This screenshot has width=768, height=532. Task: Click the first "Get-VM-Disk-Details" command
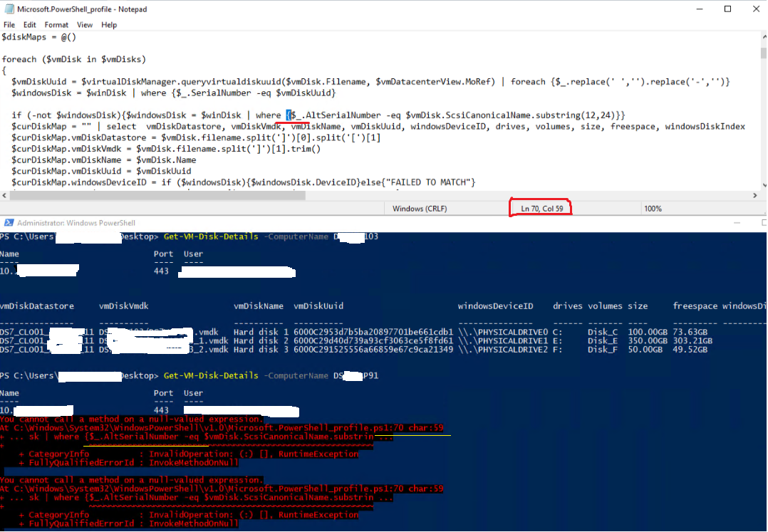tap(211, 236)
